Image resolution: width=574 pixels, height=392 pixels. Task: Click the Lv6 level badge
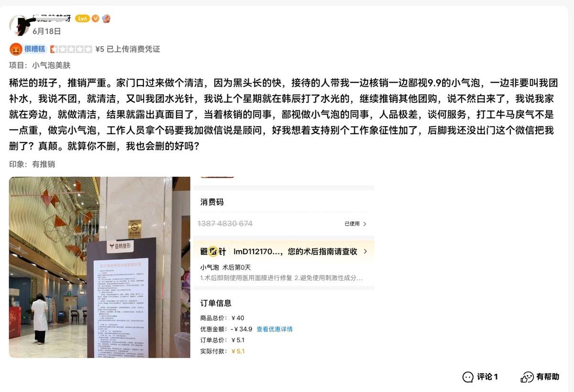[x=82, y=18]
